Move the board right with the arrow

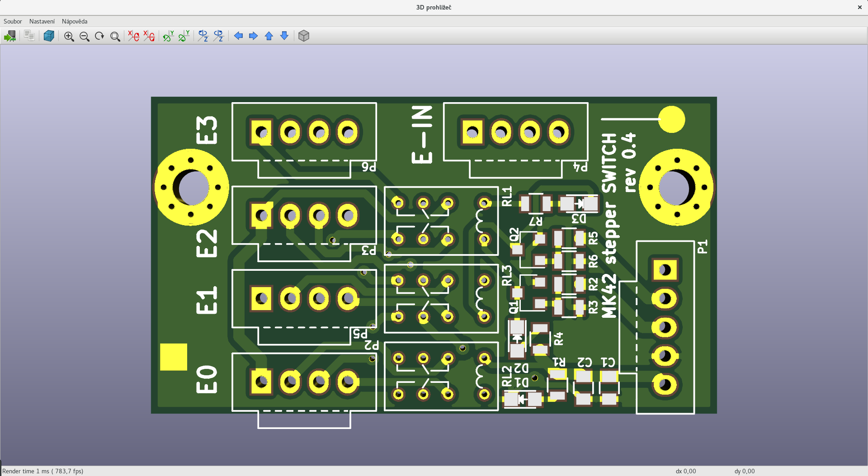point(254,36)
